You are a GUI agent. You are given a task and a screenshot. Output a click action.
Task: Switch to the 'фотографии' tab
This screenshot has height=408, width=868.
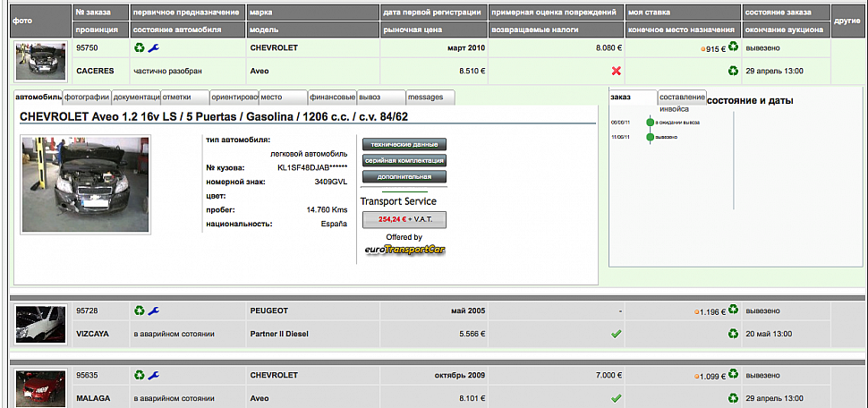click(x=87, y=97)
